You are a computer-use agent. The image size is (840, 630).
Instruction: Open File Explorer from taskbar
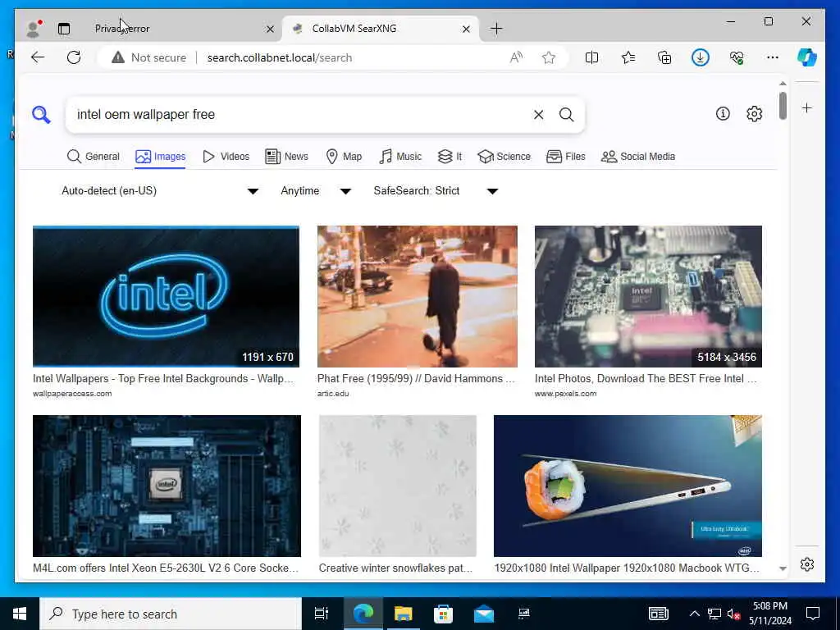(x=404, y=614)
